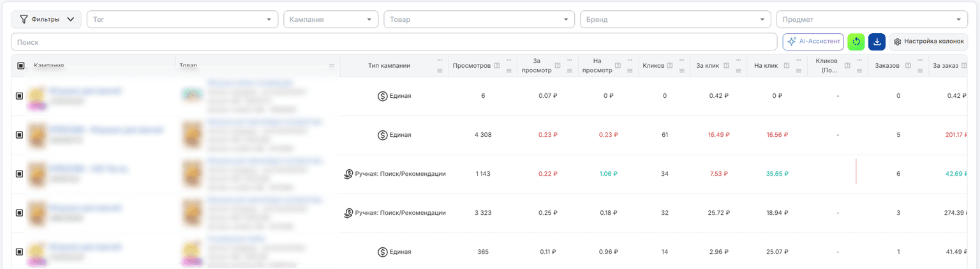Click into the Поиск search field
980x269 pixels.
click(394, 42)
